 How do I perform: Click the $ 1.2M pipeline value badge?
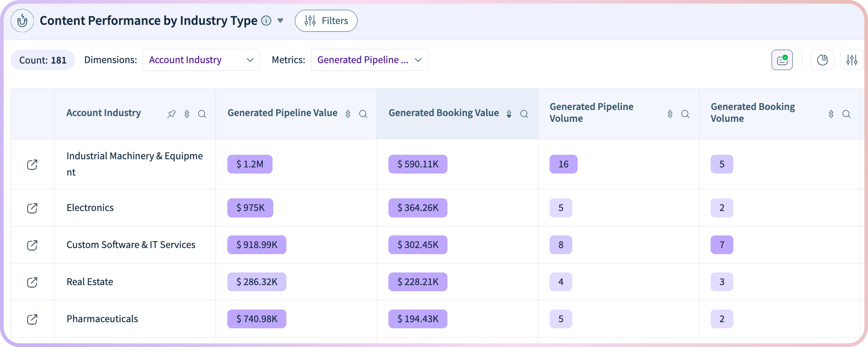[250, 164]
